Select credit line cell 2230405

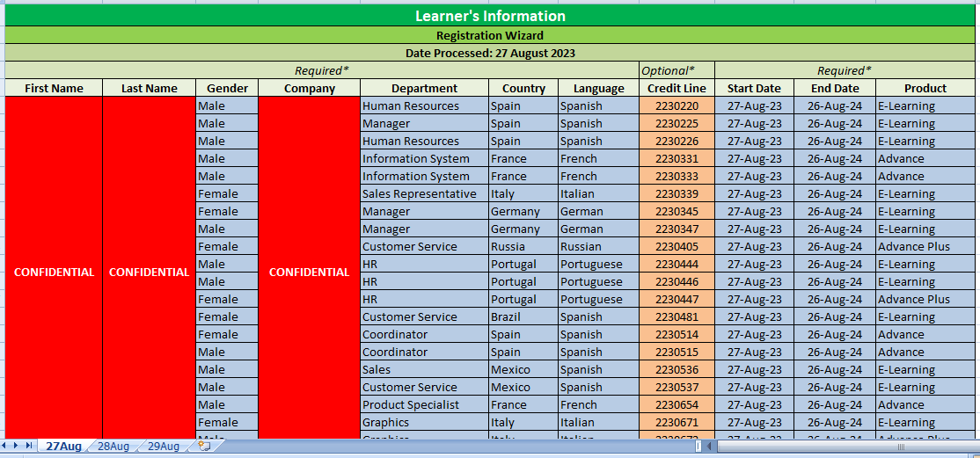(676, 246)
